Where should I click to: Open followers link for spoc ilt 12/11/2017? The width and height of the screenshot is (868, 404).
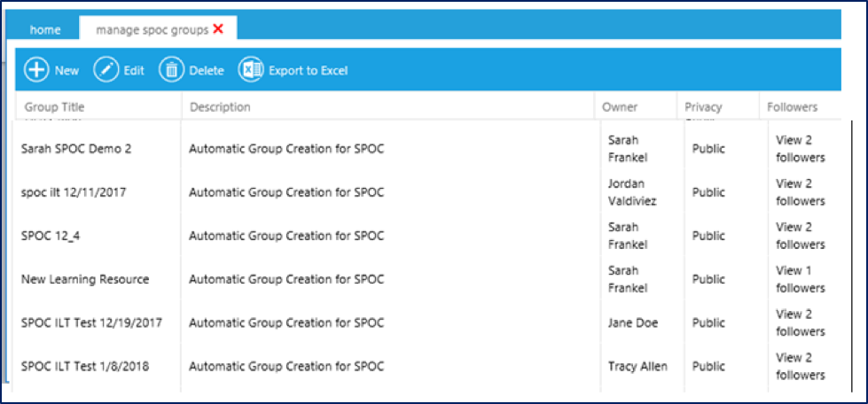pos(800,192)
